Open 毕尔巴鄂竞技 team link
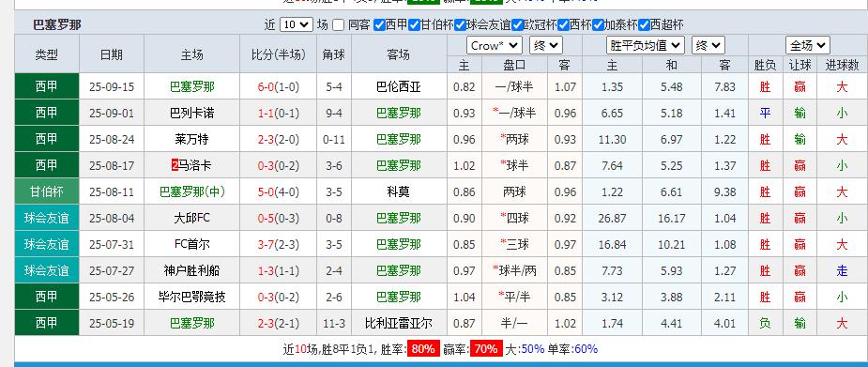 click(191, 298)
